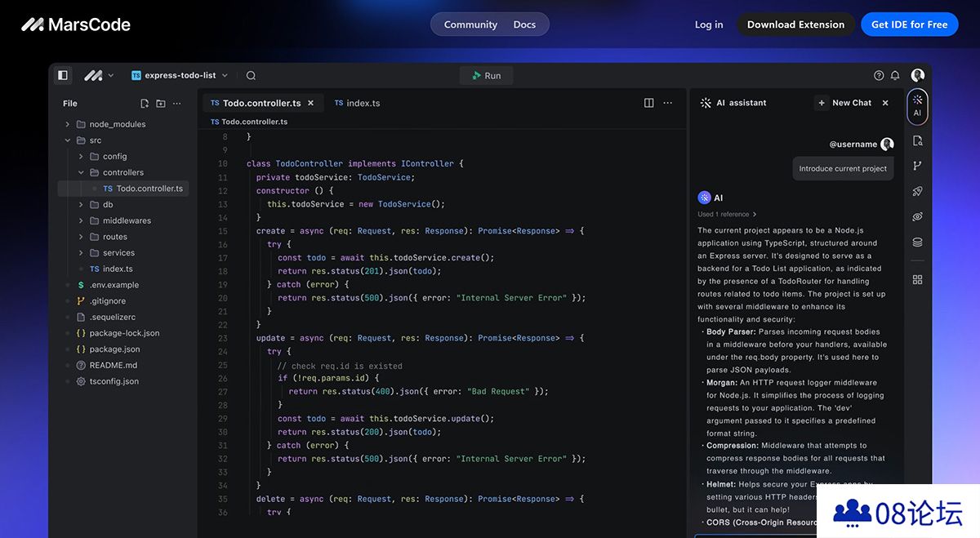The width and height of the screenshot is (980, 538).
Task: Click the @username avatar in chat
Action: coord(887,144)
